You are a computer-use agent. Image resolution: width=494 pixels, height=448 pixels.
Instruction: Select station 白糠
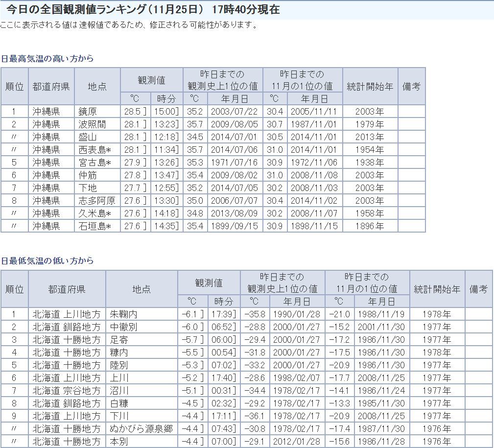(119, 403)
